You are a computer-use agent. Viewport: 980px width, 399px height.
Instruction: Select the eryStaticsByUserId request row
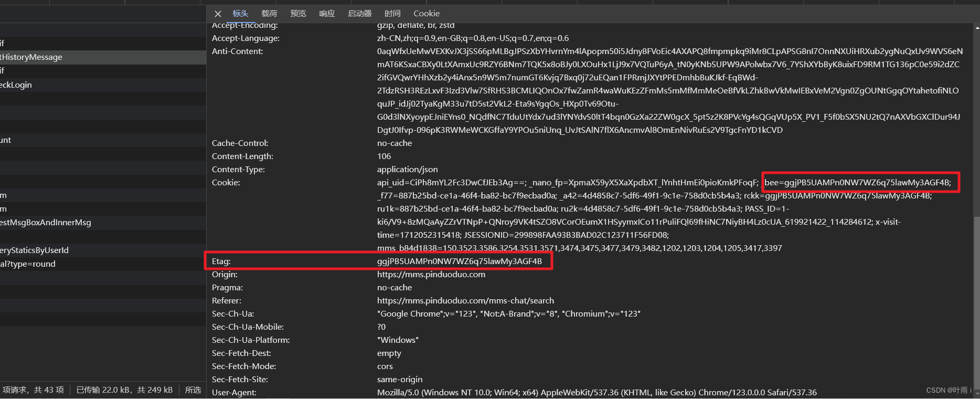[103, 250]
